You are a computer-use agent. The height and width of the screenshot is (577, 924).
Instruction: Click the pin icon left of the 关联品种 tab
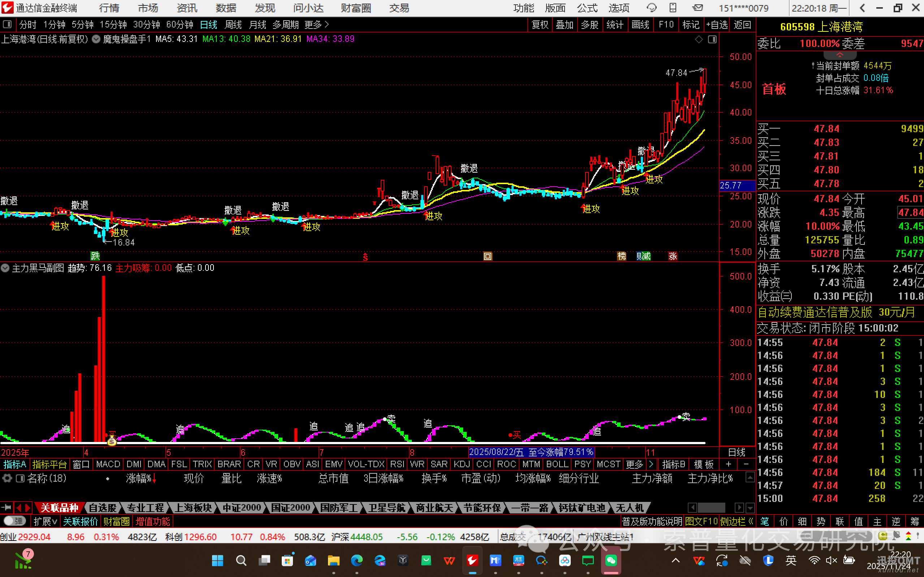click(7, 508)
